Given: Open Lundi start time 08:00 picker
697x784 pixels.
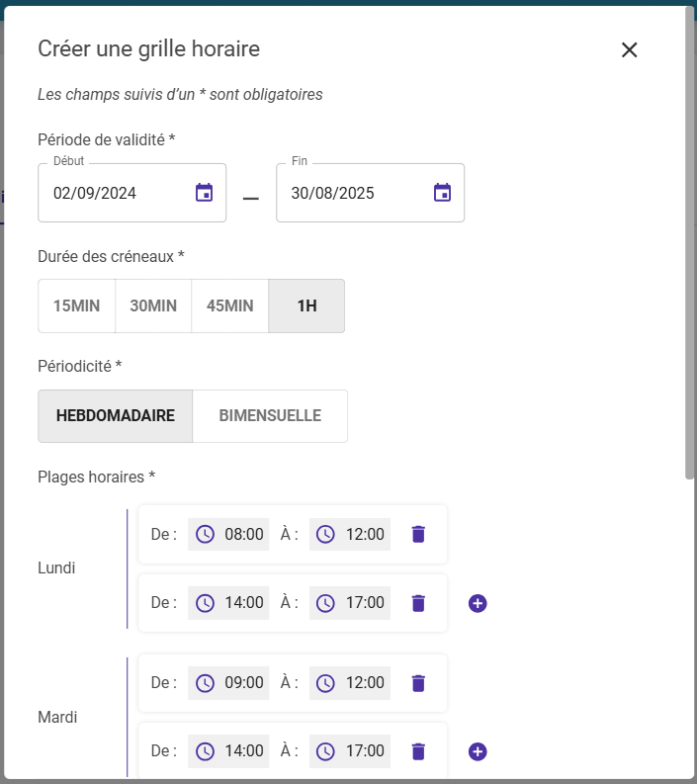Looking at the screenshot, I should (229, 534).
